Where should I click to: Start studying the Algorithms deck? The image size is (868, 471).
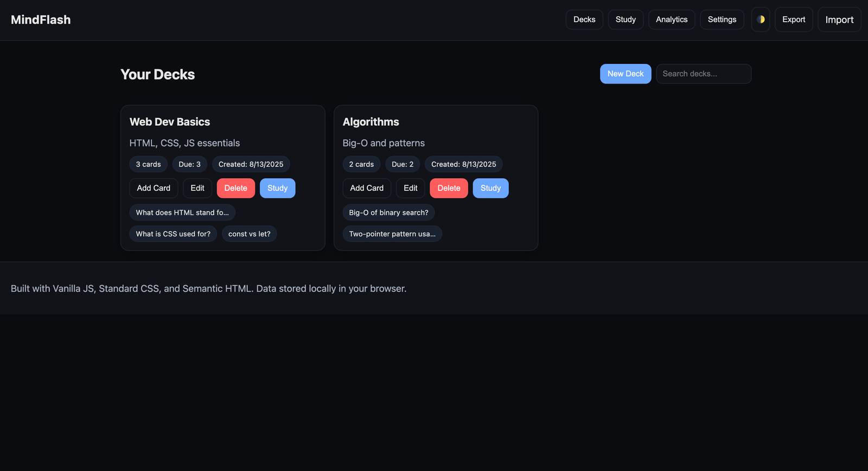tap(490, 188)
